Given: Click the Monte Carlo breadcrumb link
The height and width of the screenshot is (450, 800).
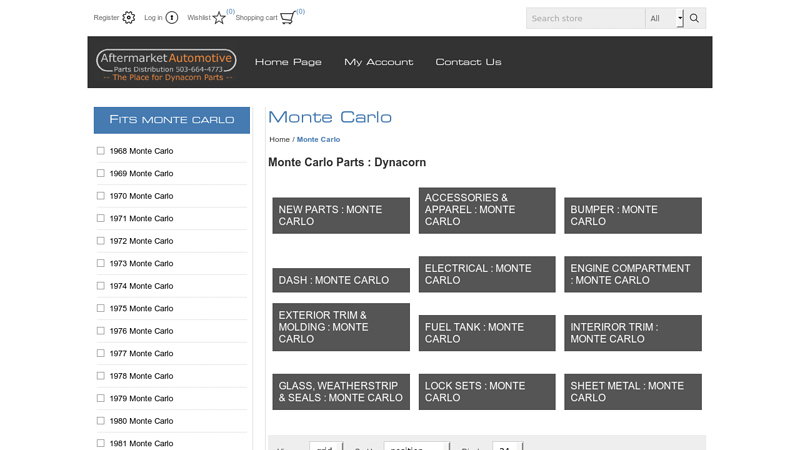Looking at the screenshot, I should point(318,139).
